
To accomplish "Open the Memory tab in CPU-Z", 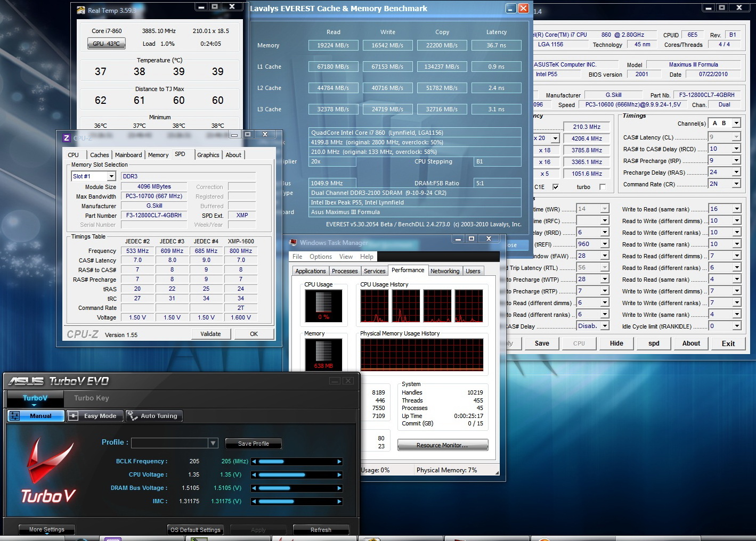I will [x=158, y=155].
